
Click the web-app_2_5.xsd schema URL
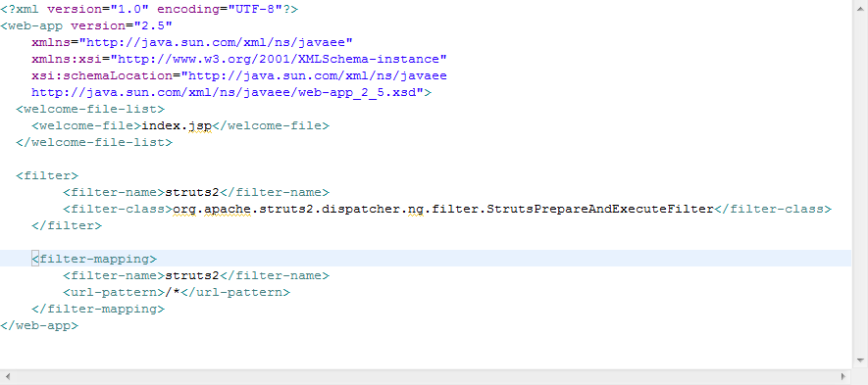click(228, 92)
